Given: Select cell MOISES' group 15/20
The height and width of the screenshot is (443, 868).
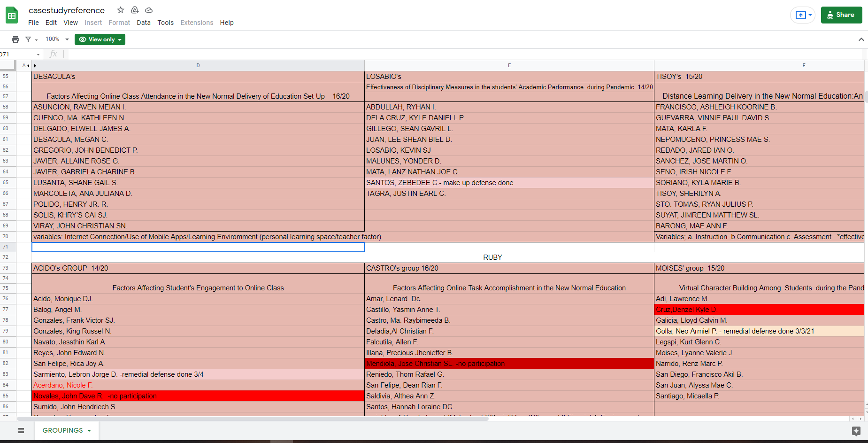Looking at the screenshot, I should click(759, 268).
